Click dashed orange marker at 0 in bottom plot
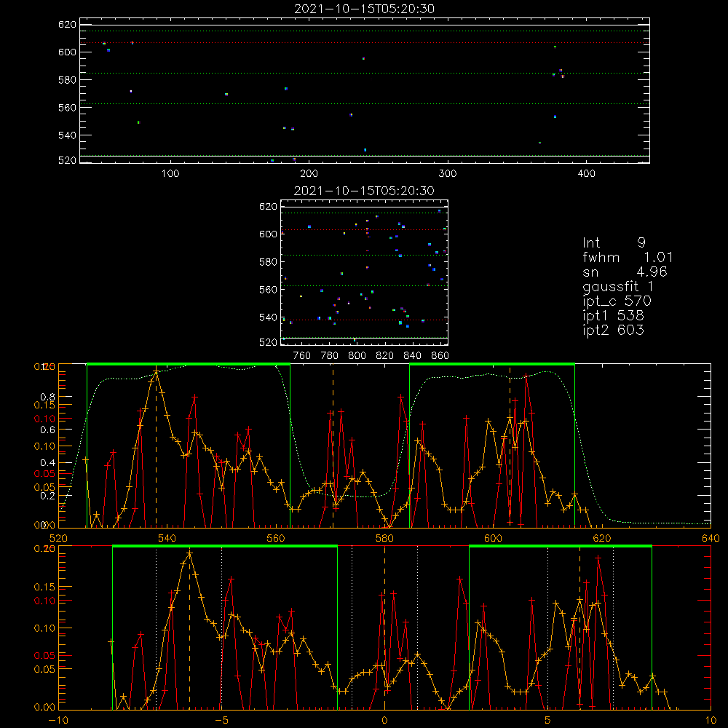 (x=384, y=628)
